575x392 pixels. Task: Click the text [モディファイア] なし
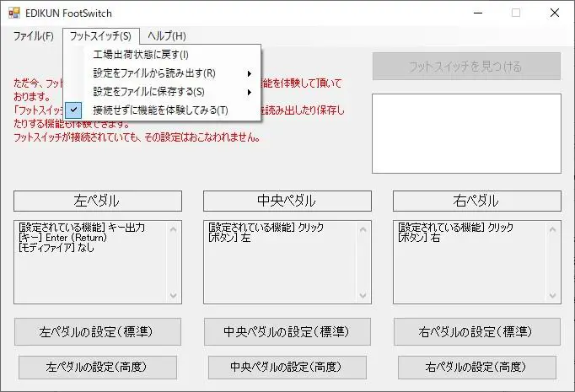pyautogui.click(x=56, y=248)
